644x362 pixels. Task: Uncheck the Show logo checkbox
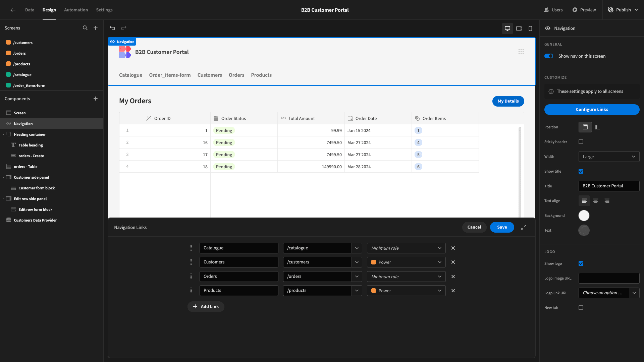(x=581, y=263)
